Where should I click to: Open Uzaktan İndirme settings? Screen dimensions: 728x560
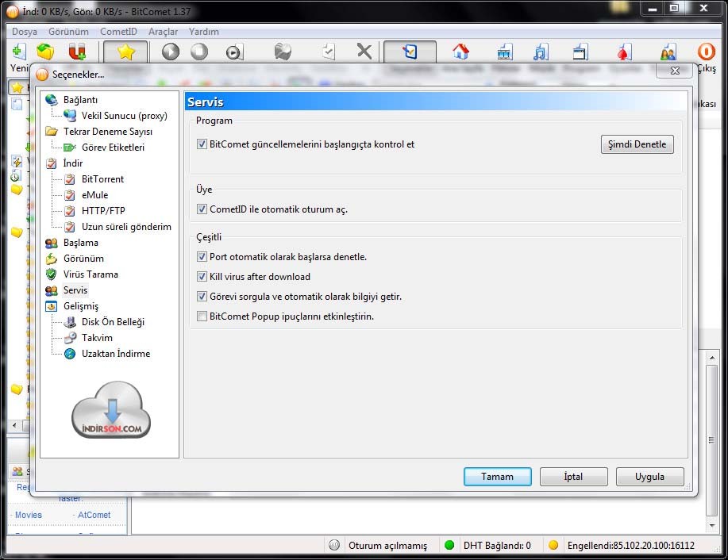pos(116,354)
